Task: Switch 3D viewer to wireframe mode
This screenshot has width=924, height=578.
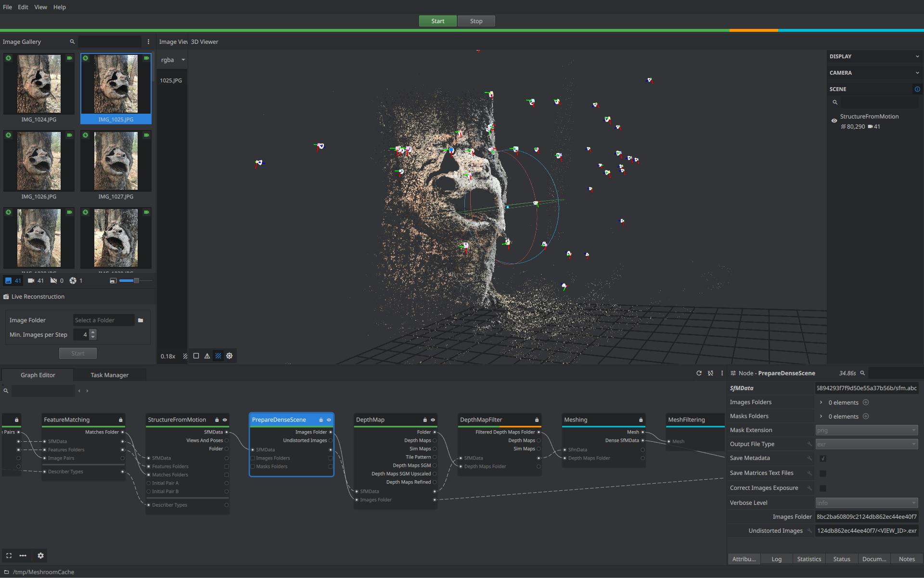Action: 207,356
